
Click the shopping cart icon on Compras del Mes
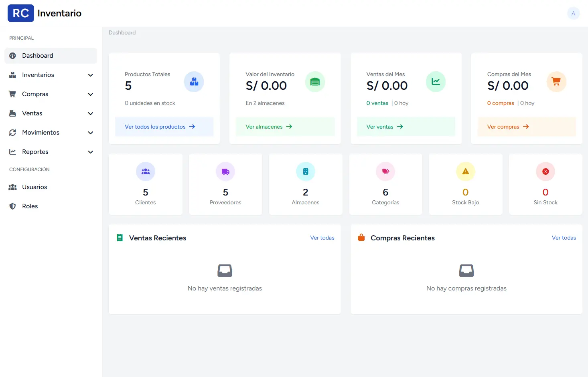point(556,82)
